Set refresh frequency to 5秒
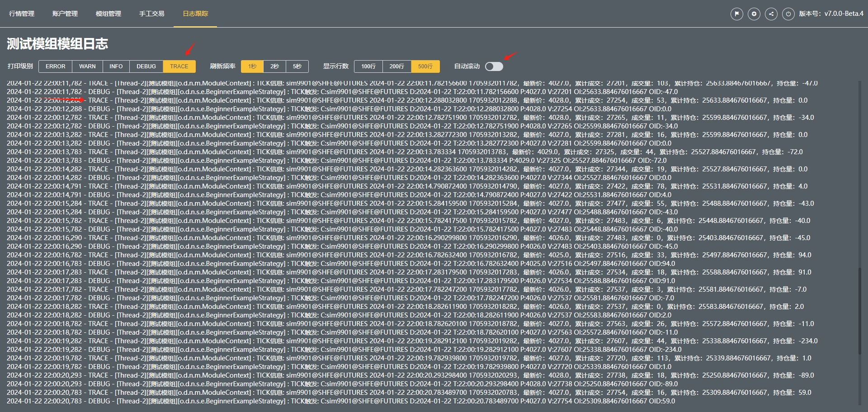Screen dimensions: 868x412 (297, 66)
